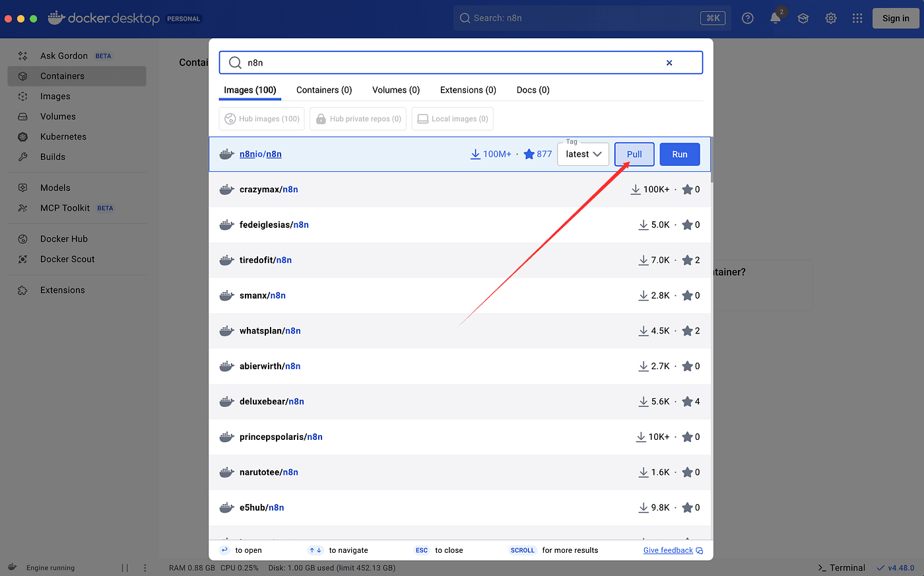Open the help question mark icon
Viewport: 924px width, 576px height.
(748, 18)
